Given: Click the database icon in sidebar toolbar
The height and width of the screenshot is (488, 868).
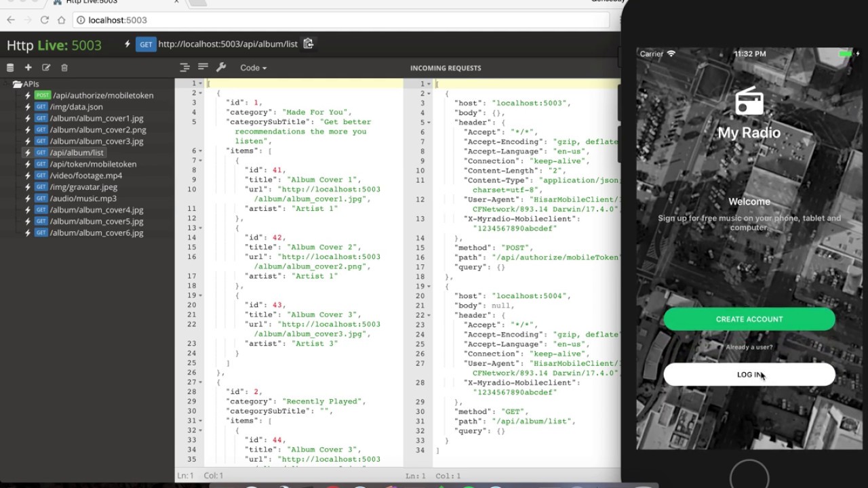Looking at the screenshot, I should pos(10,68).
